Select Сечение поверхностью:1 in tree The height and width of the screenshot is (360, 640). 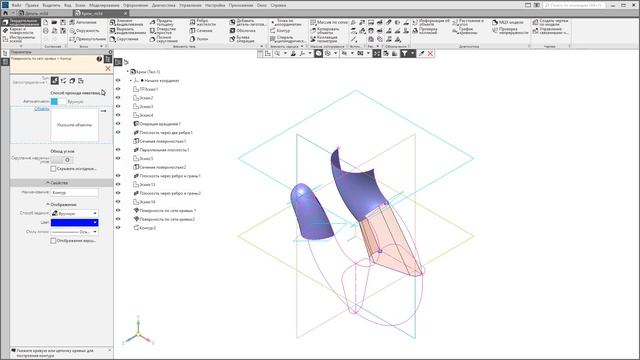(x=160, y=141)
